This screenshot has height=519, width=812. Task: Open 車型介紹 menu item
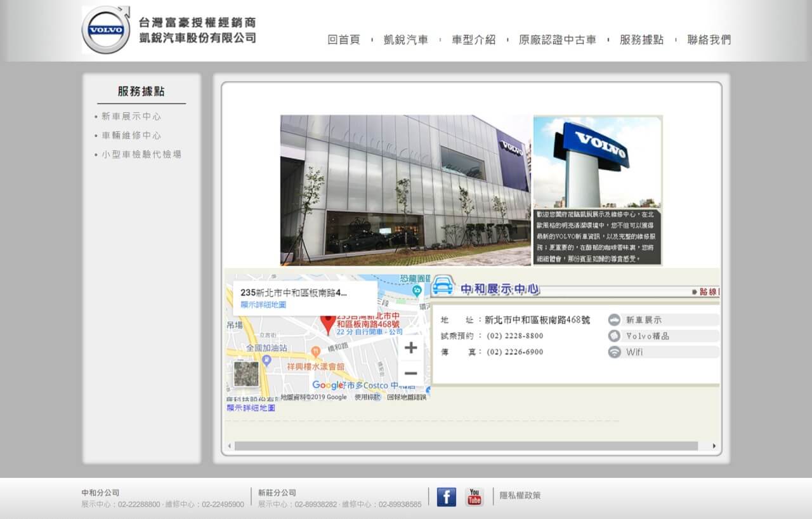click(x=474, y=39)
